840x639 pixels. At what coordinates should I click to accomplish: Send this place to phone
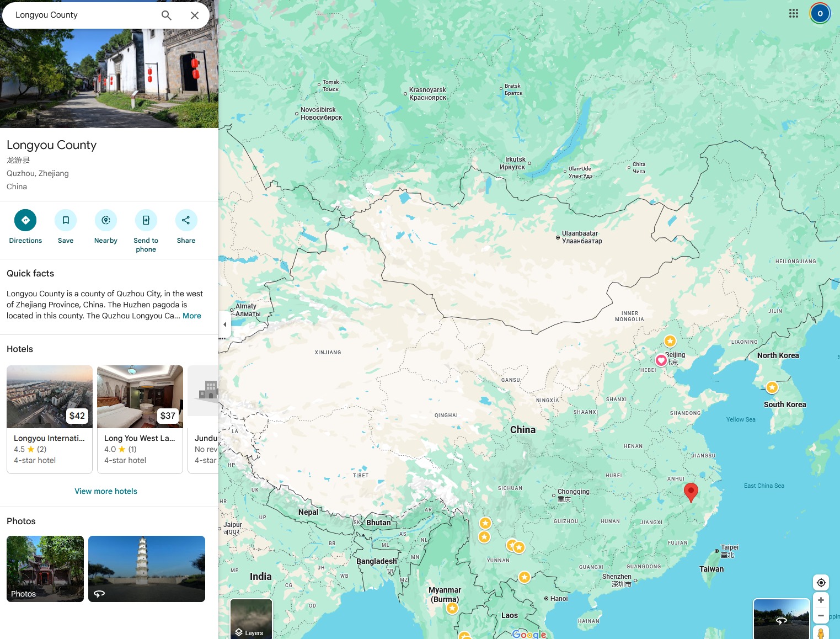(146, 221)
